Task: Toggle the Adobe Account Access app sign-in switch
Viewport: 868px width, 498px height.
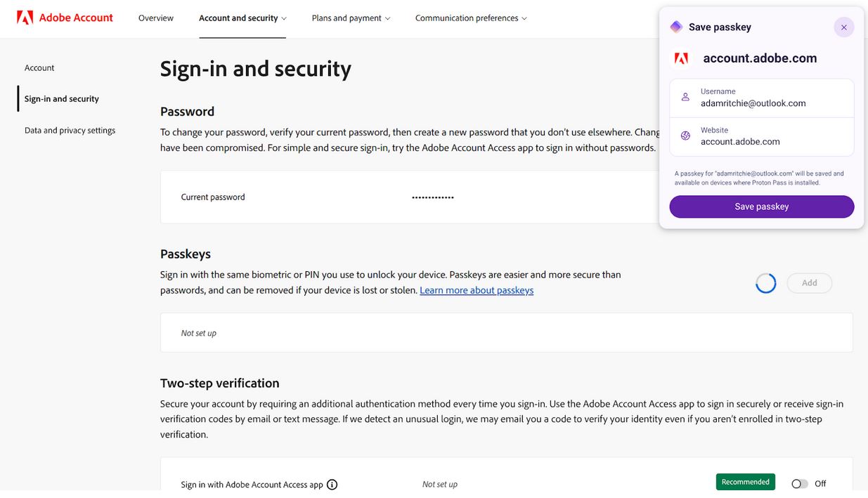Action: coord(799,484)
